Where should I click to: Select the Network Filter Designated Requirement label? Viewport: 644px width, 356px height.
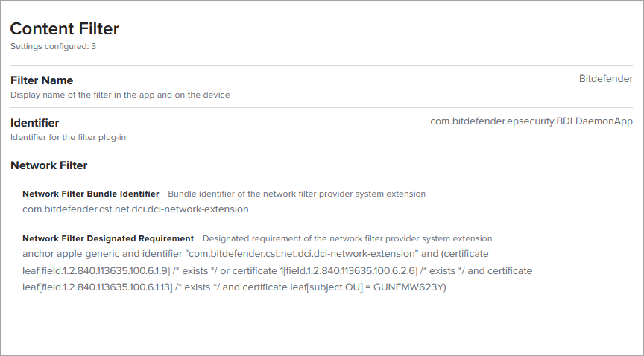tap(108, 238)
